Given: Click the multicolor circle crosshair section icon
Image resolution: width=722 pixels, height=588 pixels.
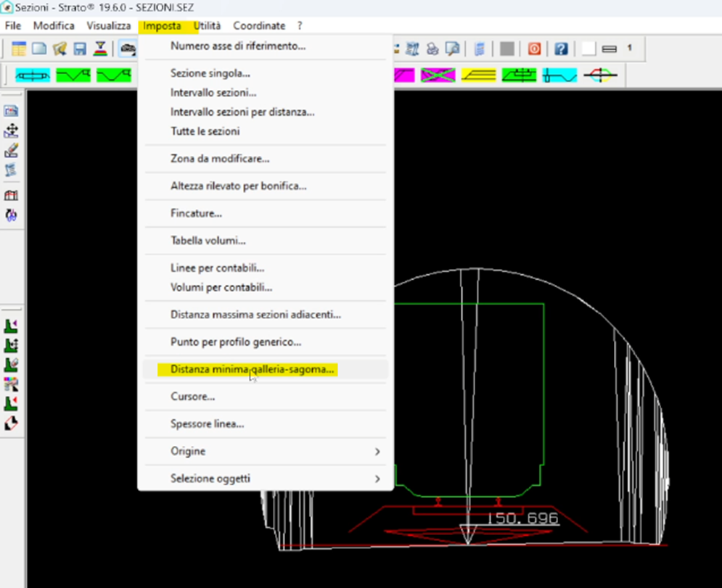Looking at the screenshot, I should click(600, 75).
